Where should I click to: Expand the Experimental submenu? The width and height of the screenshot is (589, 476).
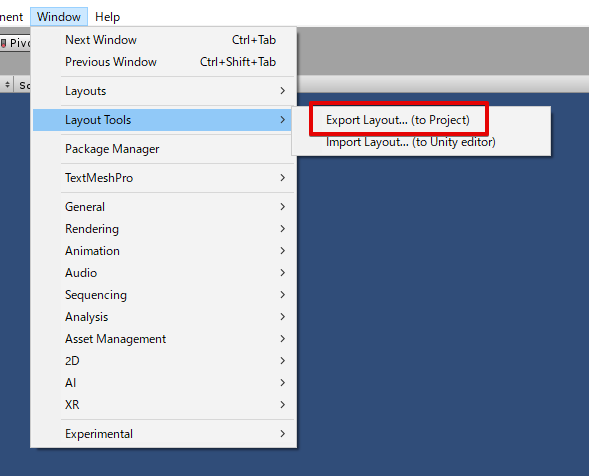[x=163, y=434]
